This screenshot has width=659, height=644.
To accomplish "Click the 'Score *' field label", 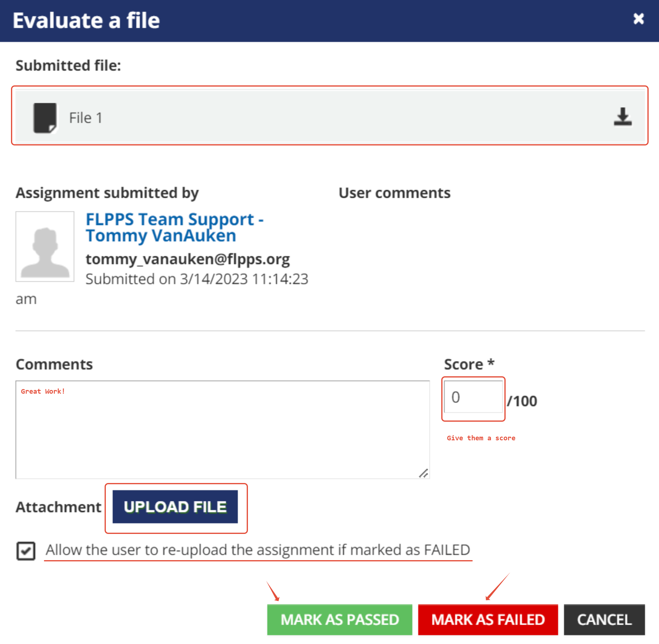I will click(x=469, y=364).
